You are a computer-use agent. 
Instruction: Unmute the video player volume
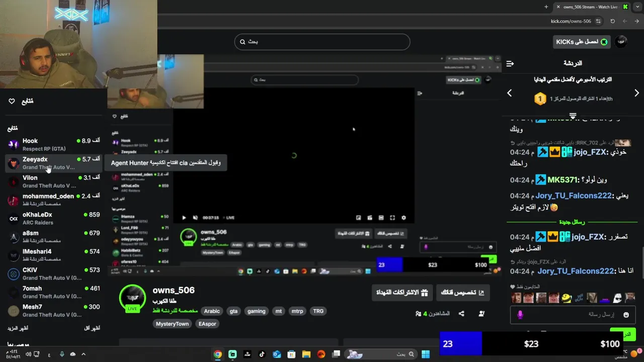pyautogui.click(x=195, y=218)
